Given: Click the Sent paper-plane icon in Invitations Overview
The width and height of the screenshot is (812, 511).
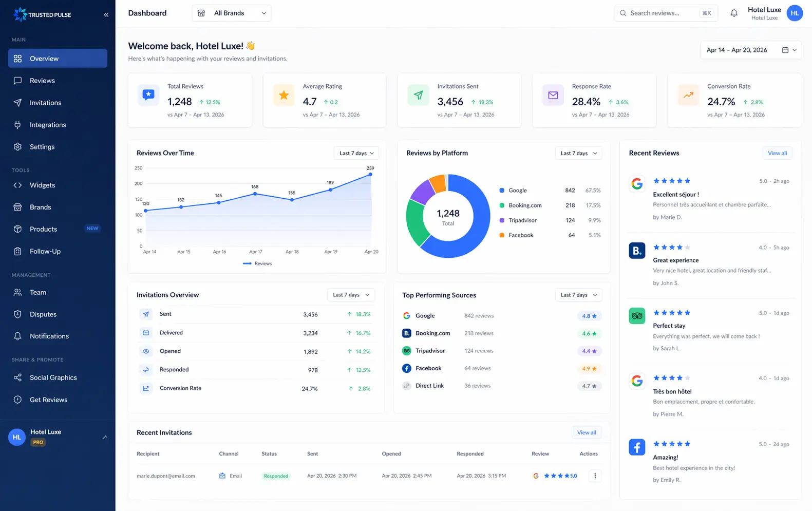Looking at the screenshot, I should [x=146, y=314].
